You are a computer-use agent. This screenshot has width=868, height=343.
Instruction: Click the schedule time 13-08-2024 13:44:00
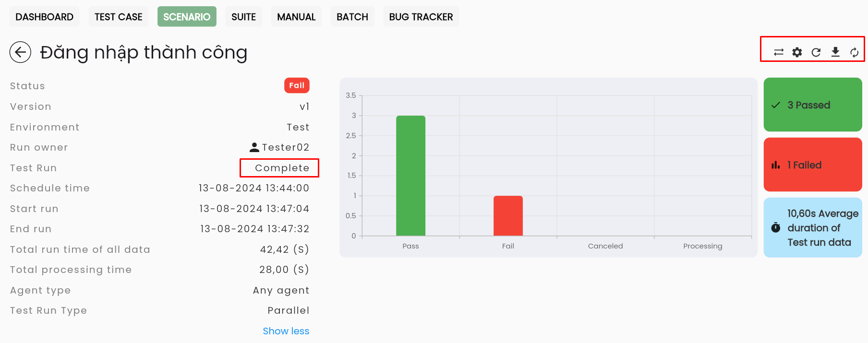click(254, 188)
